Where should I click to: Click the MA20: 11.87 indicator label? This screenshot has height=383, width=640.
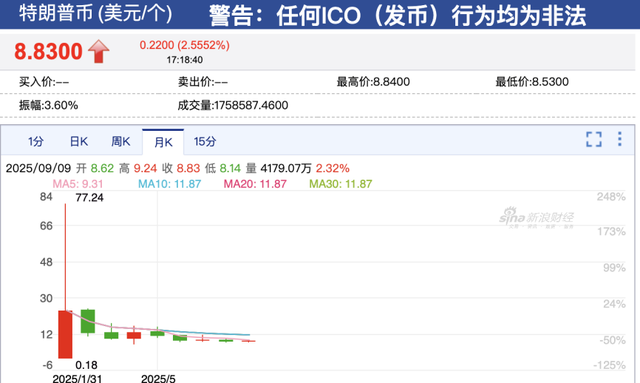pos(255,184)
